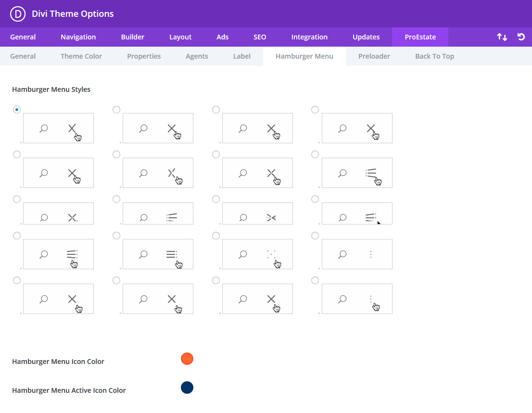
Task: Click the first style preview thumbnail in row one
Action: (x=58, y=128)
